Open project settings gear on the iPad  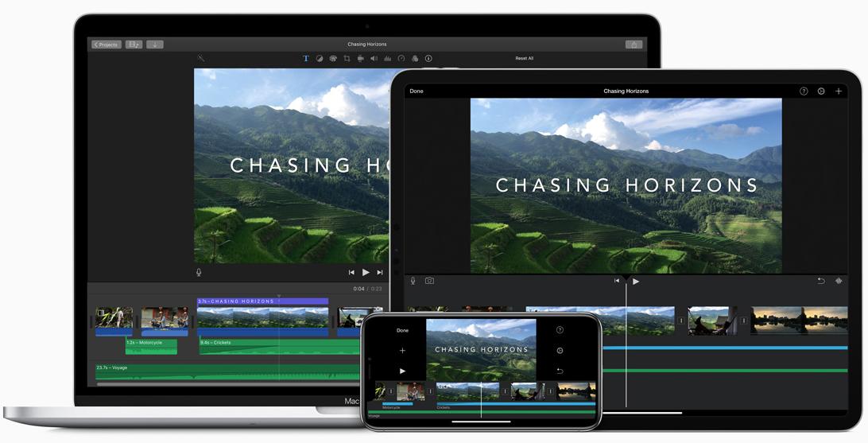[821, 91]
